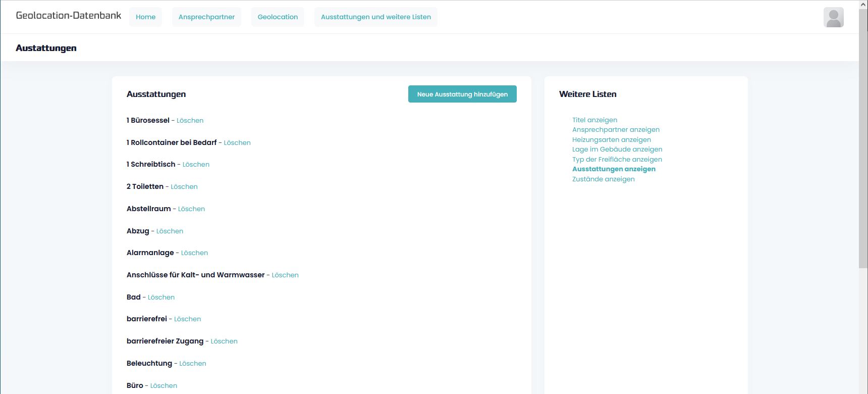Go to the Geolocation nav item
This screenshot has width=868, height=394.
point(278,17)
